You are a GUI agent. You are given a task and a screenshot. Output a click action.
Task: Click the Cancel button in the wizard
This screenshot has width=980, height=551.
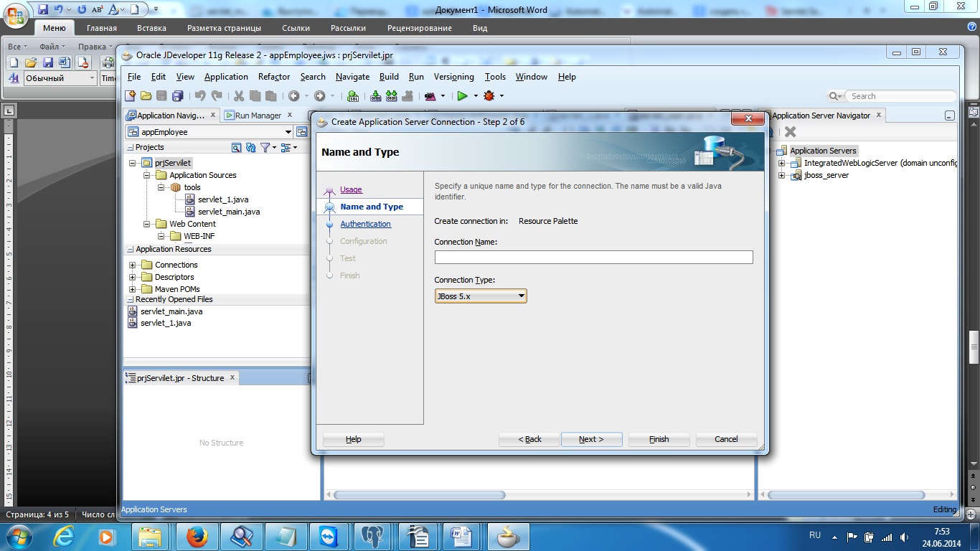726,439
